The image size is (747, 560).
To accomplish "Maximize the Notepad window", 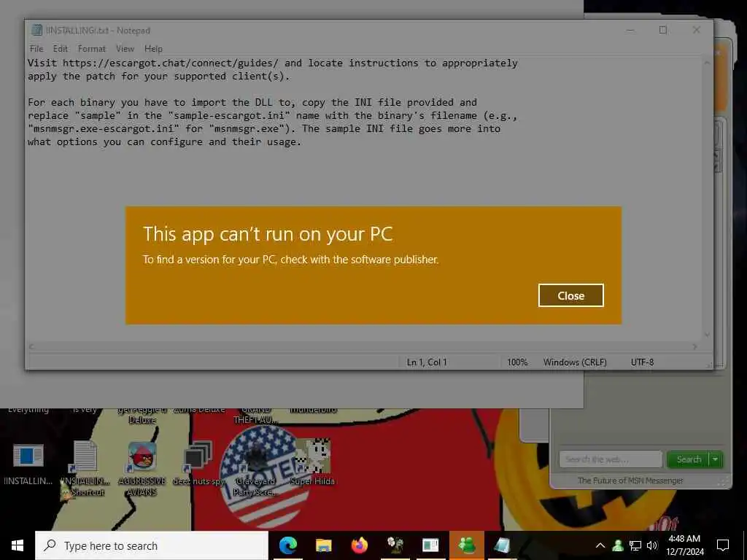I will 662,30.
